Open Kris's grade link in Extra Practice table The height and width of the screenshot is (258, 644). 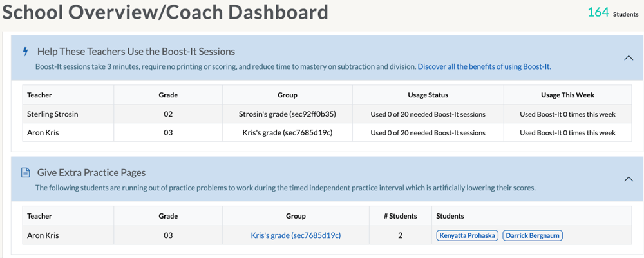coord(296,235)
